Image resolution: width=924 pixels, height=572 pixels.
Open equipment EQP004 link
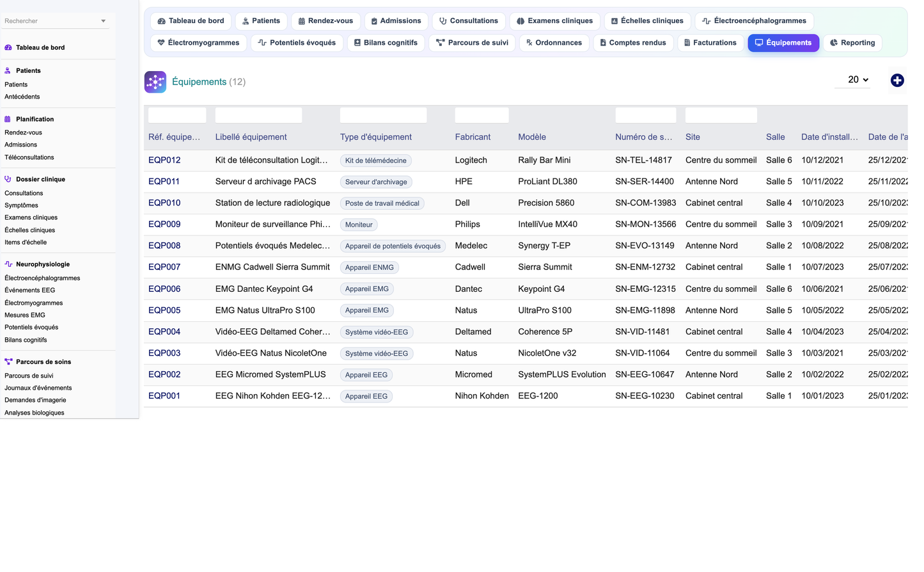point(164,331)
